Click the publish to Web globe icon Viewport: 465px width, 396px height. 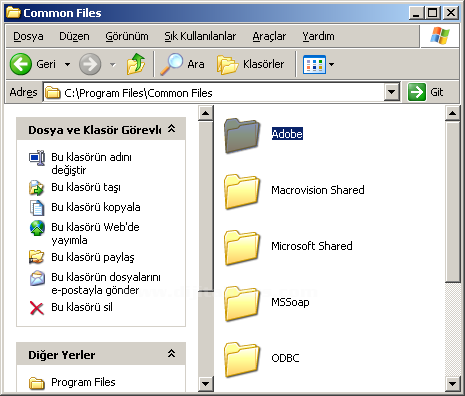pyautogui.click(x=37, y=228)
